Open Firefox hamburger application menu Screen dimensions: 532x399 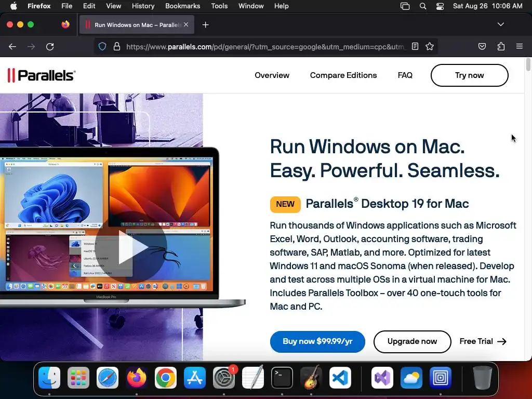(520, 46)
